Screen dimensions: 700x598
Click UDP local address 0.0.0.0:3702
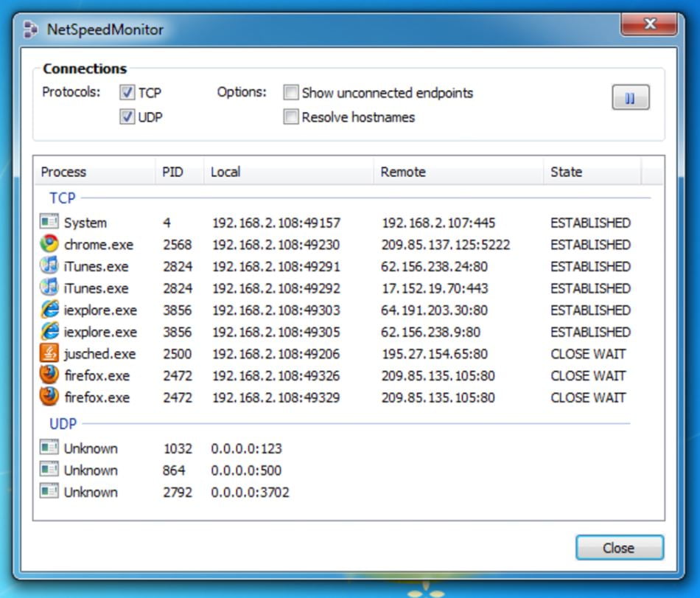coord(250,492)
